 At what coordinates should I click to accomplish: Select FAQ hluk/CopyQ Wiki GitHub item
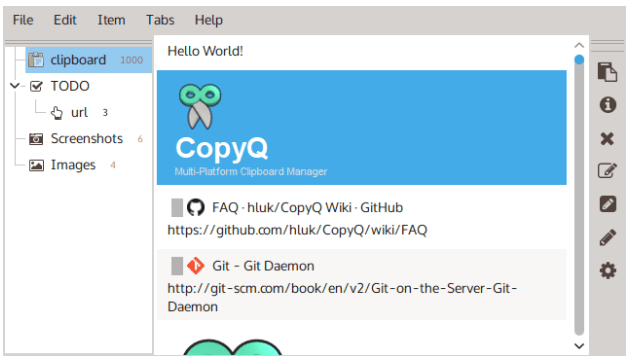(362, 217)
